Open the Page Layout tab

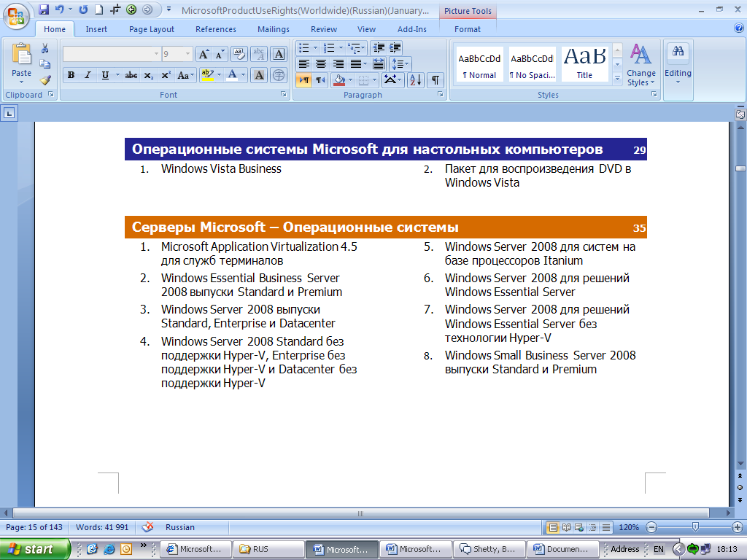point(152,29)
